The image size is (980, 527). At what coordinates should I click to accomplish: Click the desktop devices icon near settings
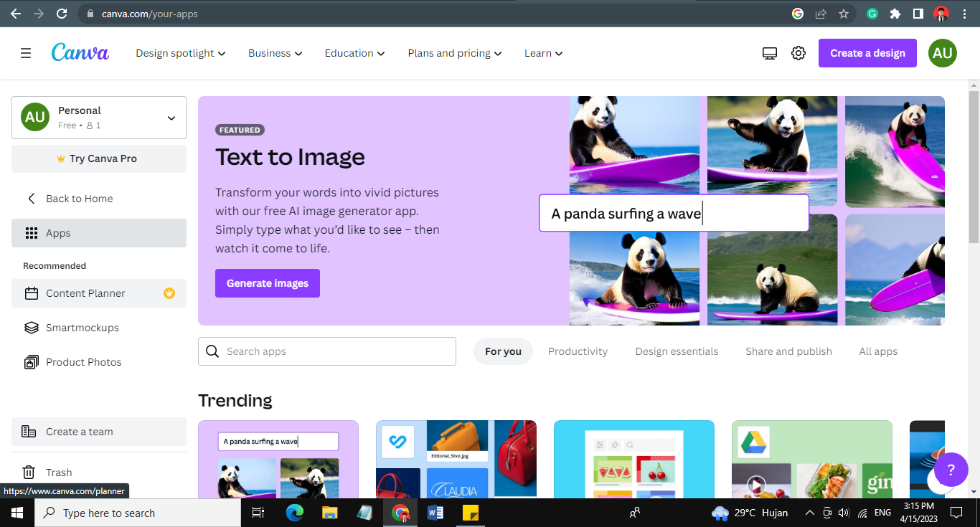coord(769,52)
